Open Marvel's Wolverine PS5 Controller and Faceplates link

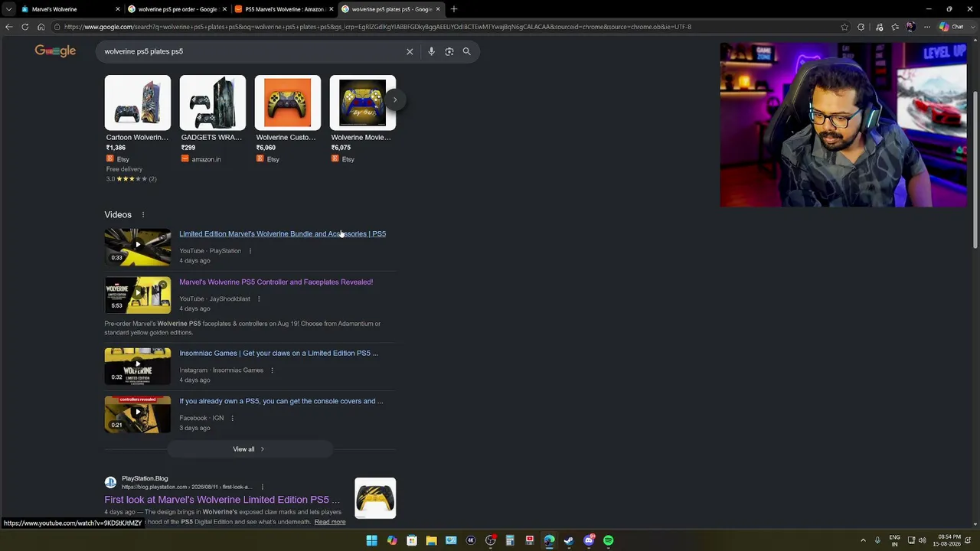pos(276,282)
